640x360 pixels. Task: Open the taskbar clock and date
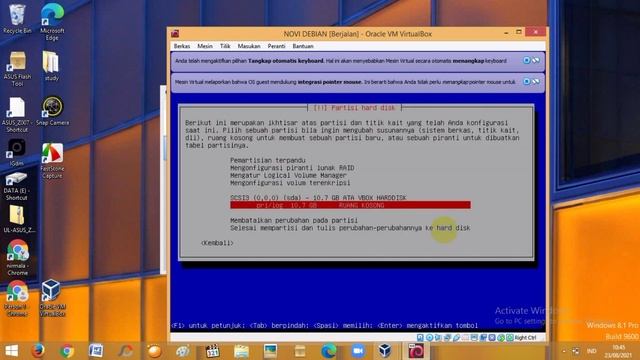point(619,351)
